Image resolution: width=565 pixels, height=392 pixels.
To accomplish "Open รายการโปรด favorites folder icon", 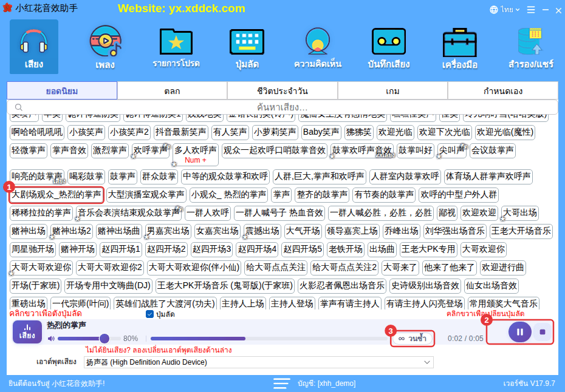I will tap(176, 47).
